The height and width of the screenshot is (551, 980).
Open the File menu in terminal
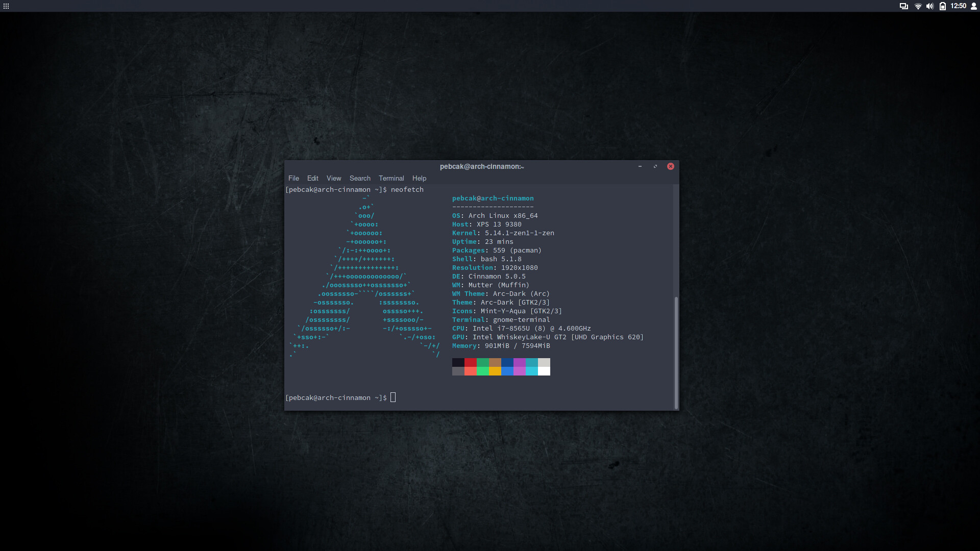pyautogui.click(x=293, y=178)
